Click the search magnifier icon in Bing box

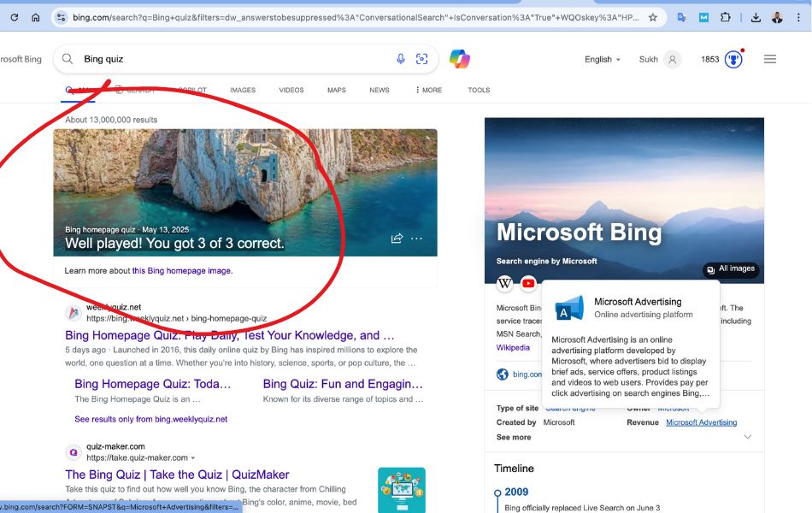(x=68, y=59)
